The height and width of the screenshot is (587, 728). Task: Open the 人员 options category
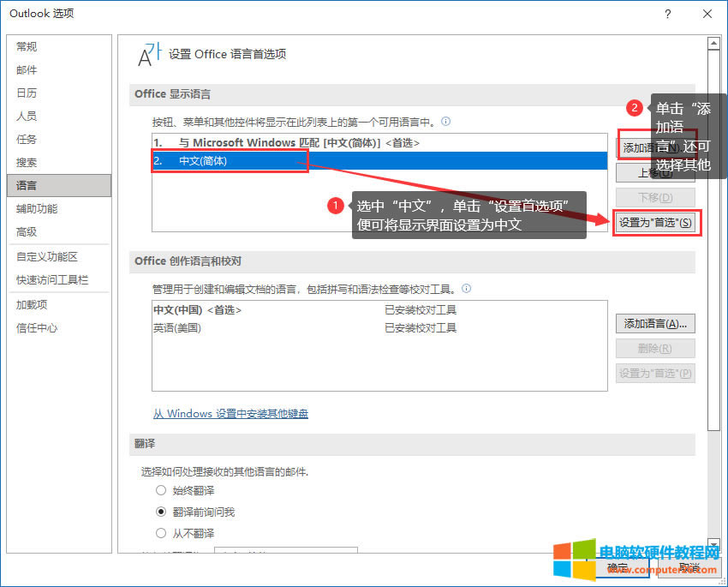59,116
